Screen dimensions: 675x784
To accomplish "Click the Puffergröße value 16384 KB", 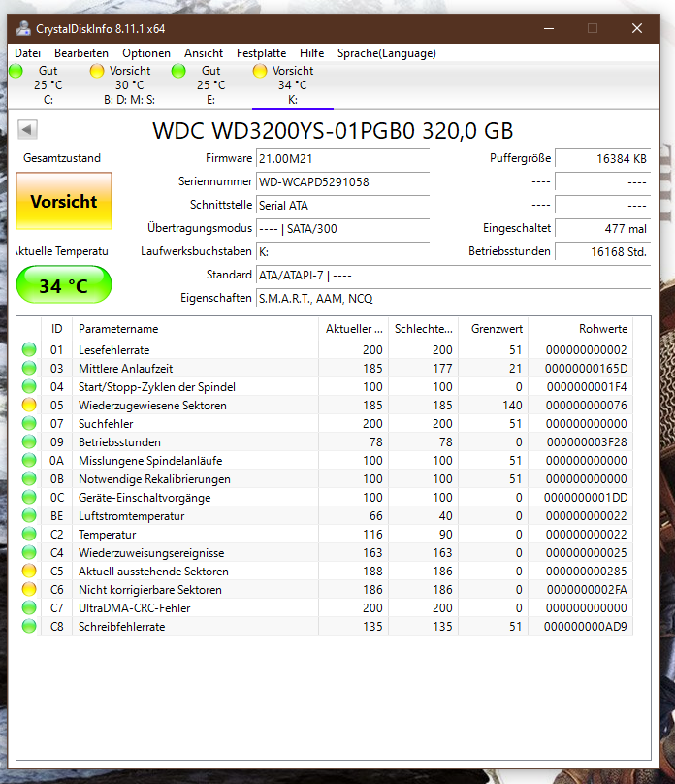I will [x=602, y=158].
